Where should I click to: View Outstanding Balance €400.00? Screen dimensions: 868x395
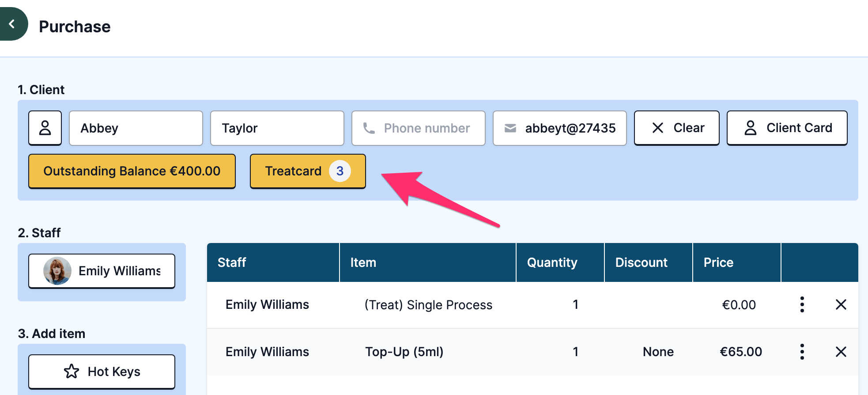(132, 171)
